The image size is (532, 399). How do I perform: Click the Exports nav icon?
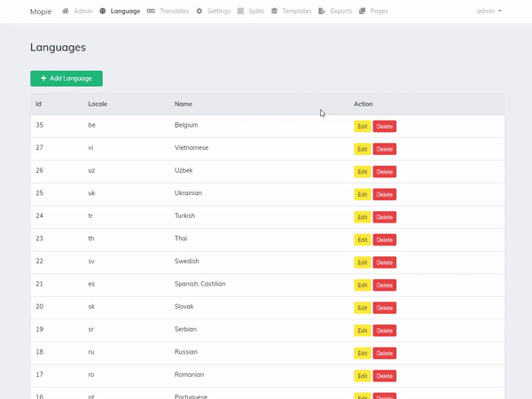tap(322, 12)
